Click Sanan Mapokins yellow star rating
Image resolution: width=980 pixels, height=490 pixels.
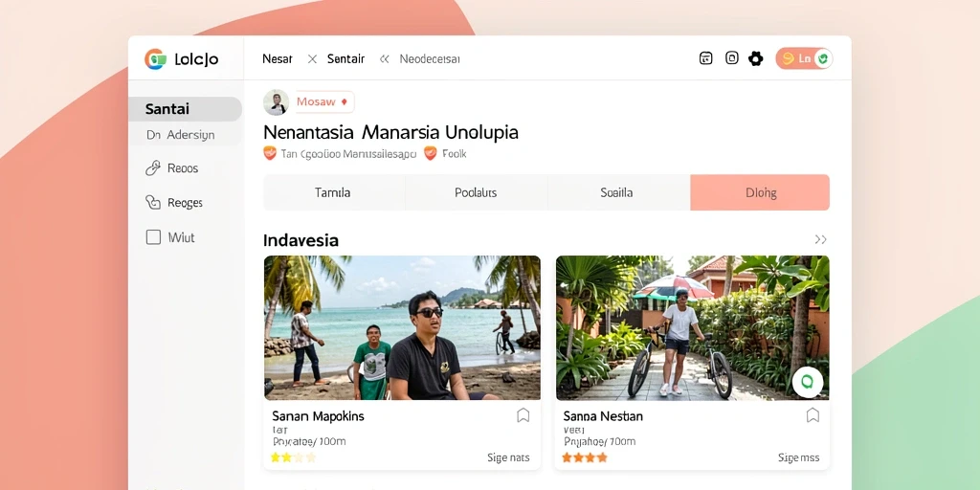293,457
